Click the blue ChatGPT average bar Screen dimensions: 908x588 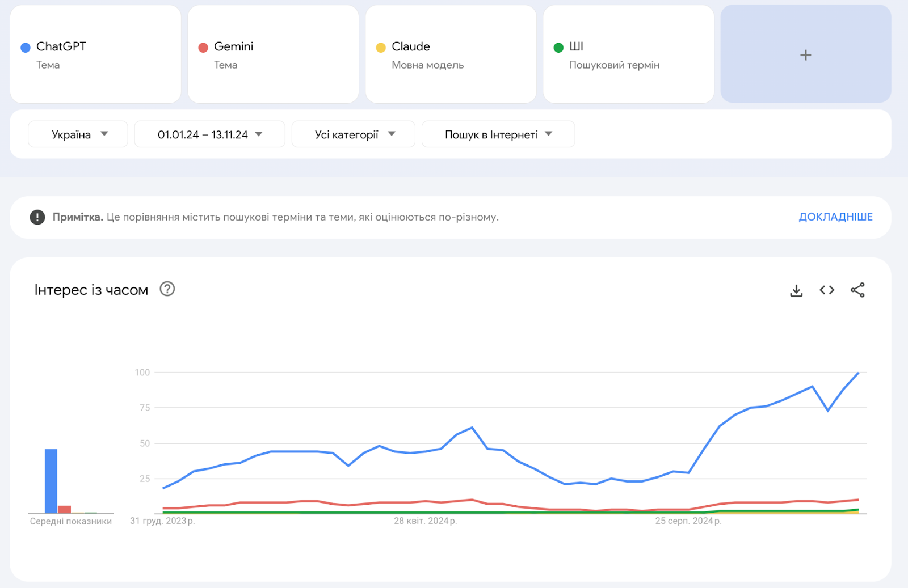pos(51,481)
